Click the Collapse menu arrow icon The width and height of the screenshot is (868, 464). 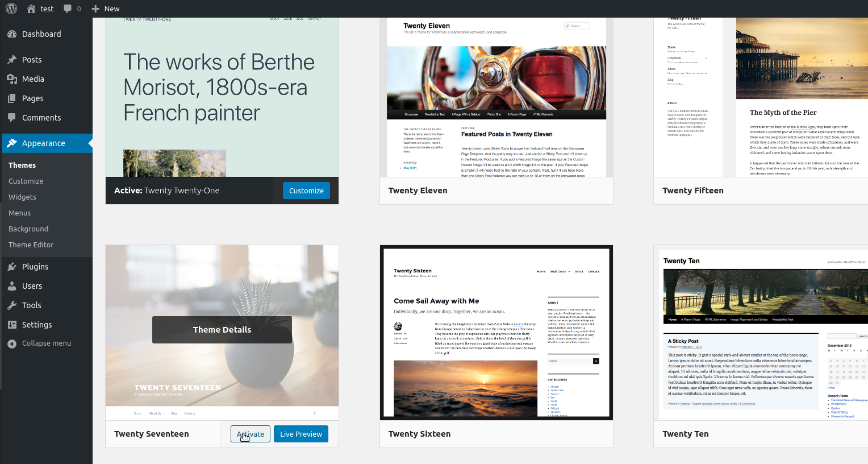[12, 343]
